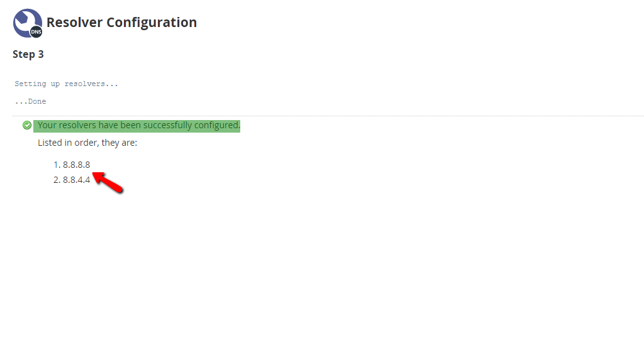The width and height of the screenshot is (644, 362).
Task: Select the 8.8.8.8 resolver entry
Action: pyautogui.click(x=77, y=165)
